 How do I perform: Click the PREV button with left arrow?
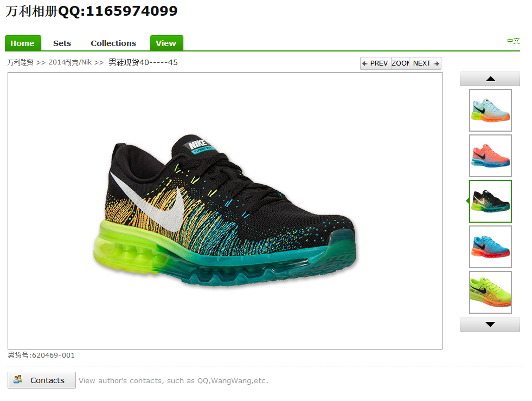click(376, 63)
